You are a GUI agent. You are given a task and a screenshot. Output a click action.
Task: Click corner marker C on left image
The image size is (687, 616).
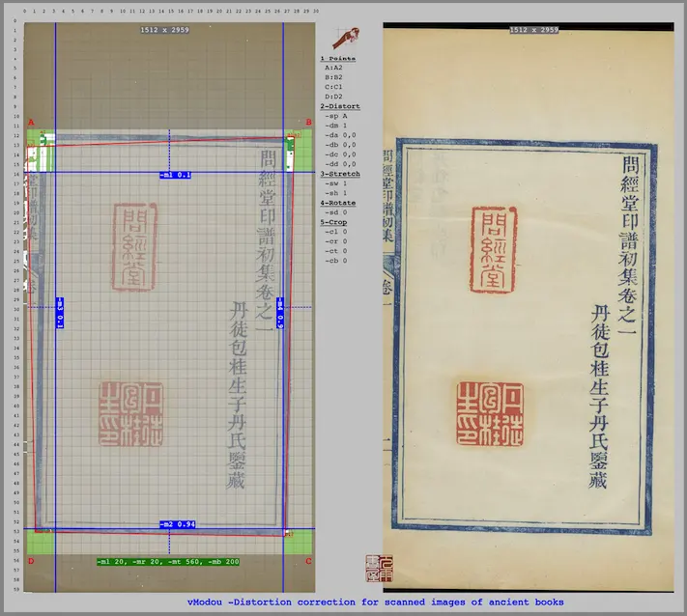[308, 561]
